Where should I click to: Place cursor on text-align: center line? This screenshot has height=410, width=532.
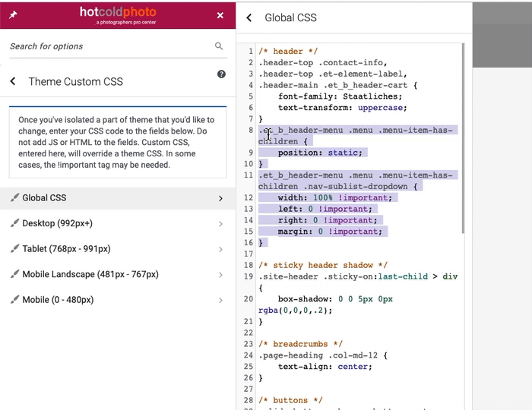325,367
